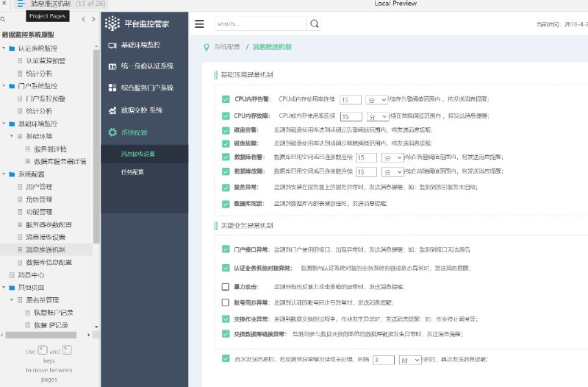Uncheck the CPU内存告警 checkbox
This screenshot has height=387, width=588.
coord(226,99)
